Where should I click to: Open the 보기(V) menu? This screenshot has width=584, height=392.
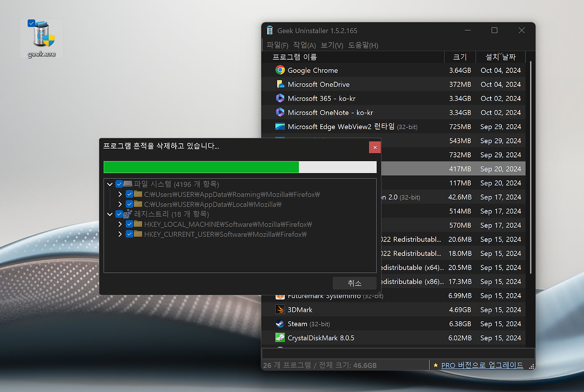[332, 45]
